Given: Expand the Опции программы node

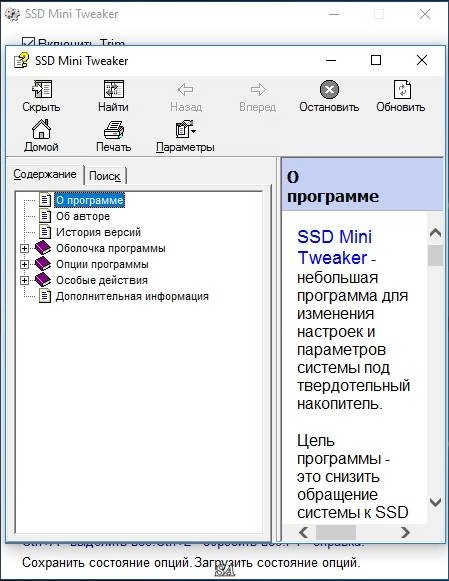Looking at the screenshot, I should (x=24, y=264).
